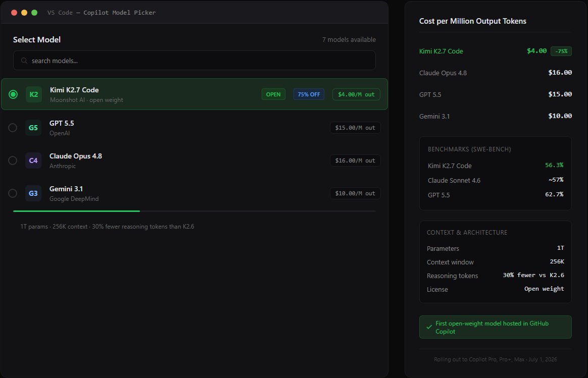The height and width of the screenshot is (378, 588).
Task: Focus the search models input field
Action: point(194,61)
